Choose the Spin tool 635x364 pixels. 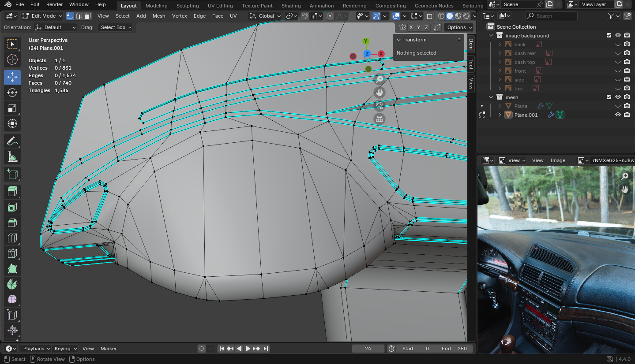12,284
